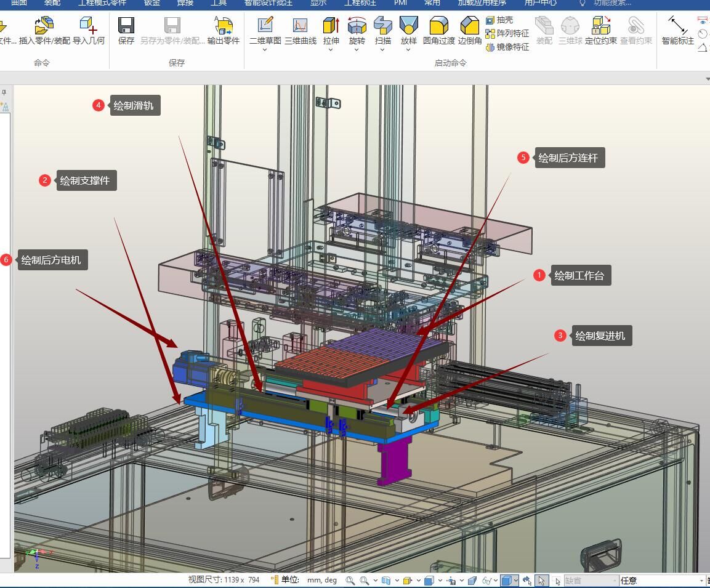Expand the 二维草图 dropdown arrow

pyautogui.click(x=265, y=50)
